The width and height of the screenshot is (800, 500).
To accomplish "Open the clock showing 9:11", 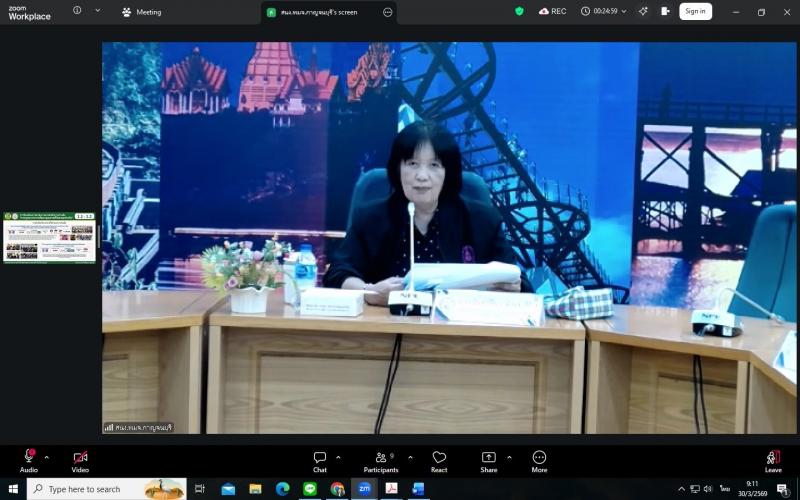I will click(753, 489).
